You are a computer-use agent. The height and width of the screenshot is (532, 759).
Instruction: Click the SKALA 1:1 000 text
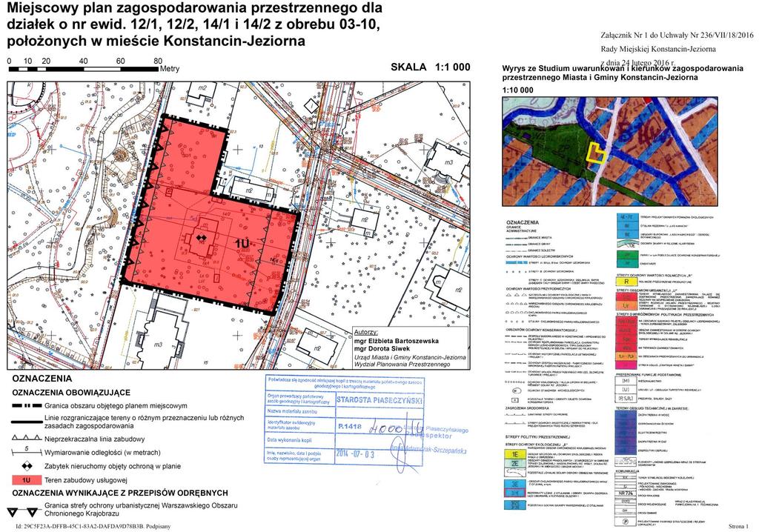pyautogui.click(x=431, y=67)
